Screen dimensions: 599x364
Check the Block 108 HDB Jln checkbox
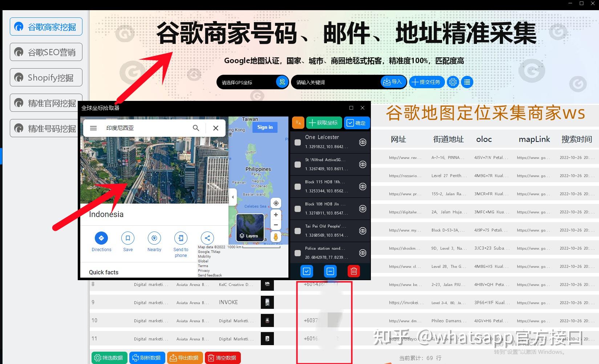[x=298, y=209]
